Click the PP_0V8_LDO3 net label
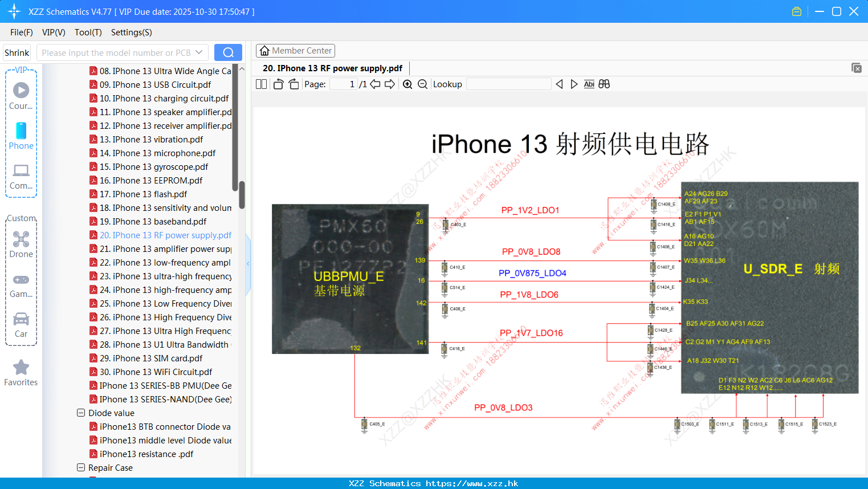Image resolution: width=868 pixels, height=489 pixels. click(503, 407)
